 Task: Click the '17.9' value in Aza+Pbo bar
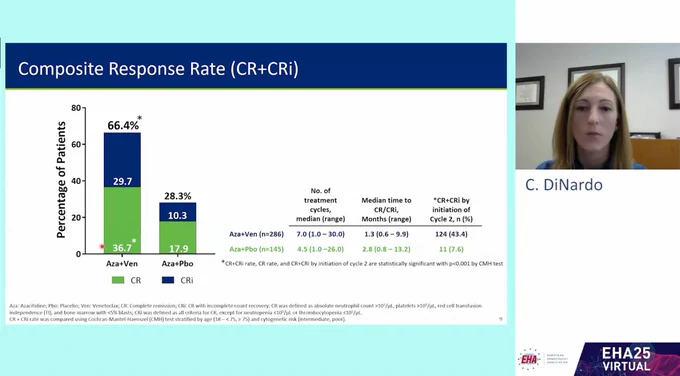pos(177,248)
